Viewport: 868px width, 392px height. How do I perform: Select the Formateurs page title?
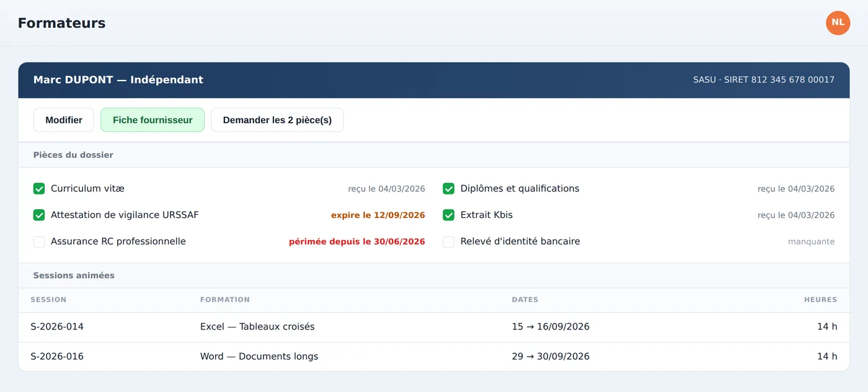click(x=61, y=23)
